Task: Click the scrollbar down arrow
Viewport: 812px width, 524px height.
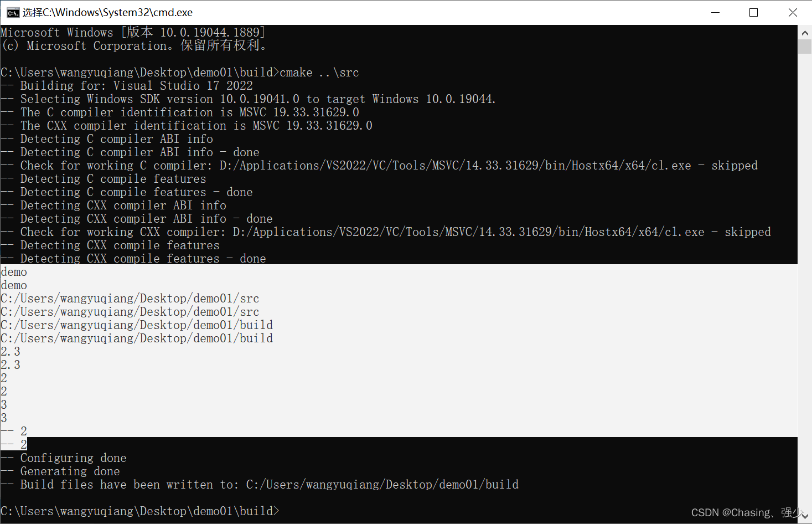Action: click(805, 516)
